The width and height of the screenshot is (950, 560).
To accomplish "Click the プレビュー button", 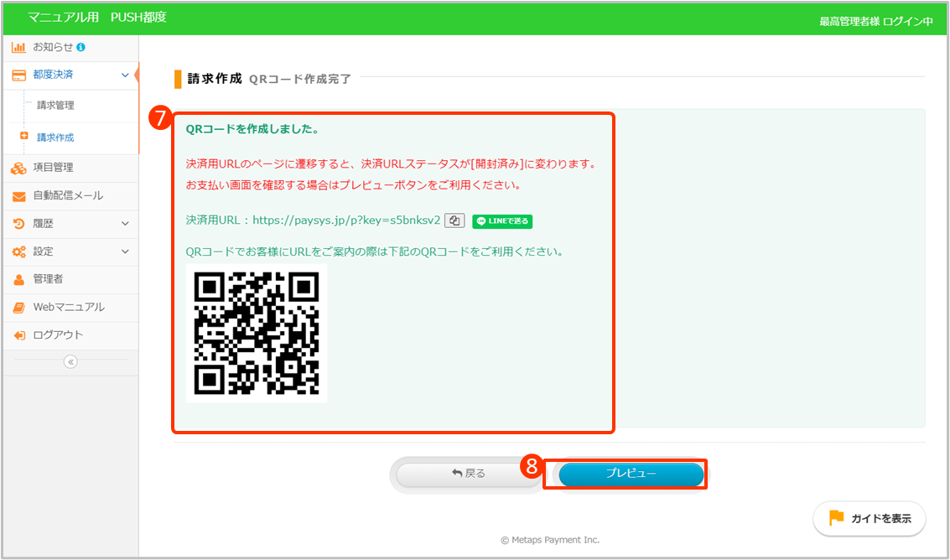I will pyautogui.click(x=631, y=474).
